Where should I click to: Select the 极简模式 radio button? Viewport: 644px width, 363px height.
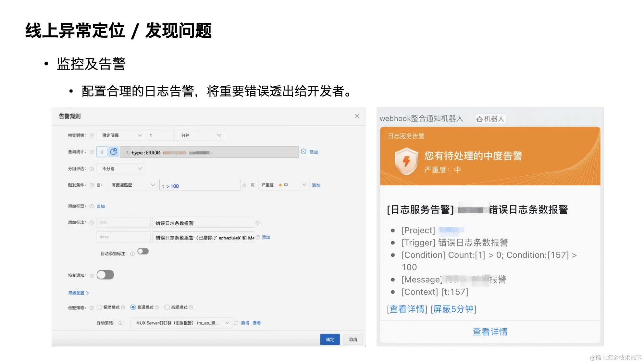pyautogui.click(x=99, y=307)
